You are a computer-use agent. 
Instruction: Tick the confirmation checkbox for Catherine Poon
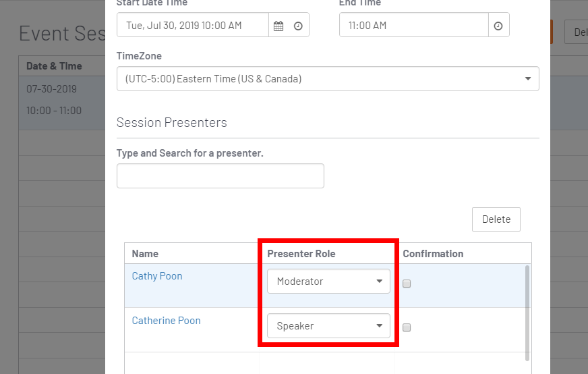407,327
